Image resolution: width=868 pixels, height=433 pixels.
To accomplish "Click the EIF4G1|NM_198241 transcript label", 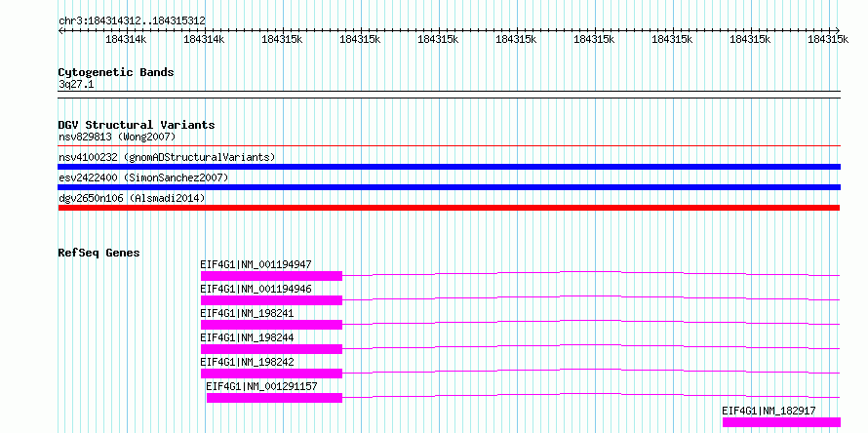I will click(247, 313).
